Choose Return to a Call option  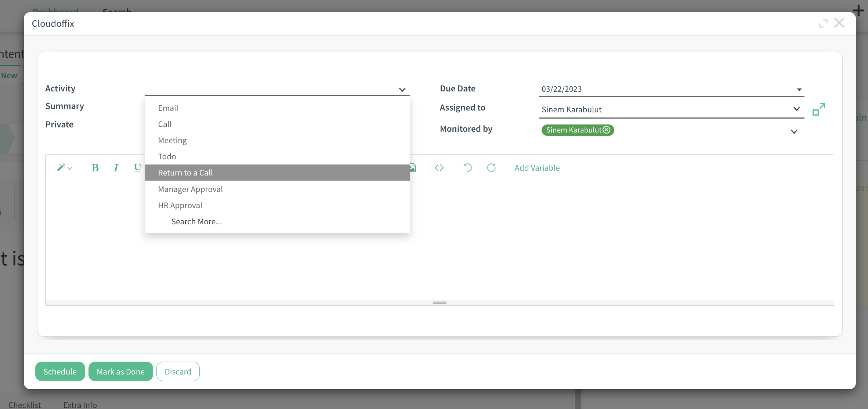click(x=277, y=173)
